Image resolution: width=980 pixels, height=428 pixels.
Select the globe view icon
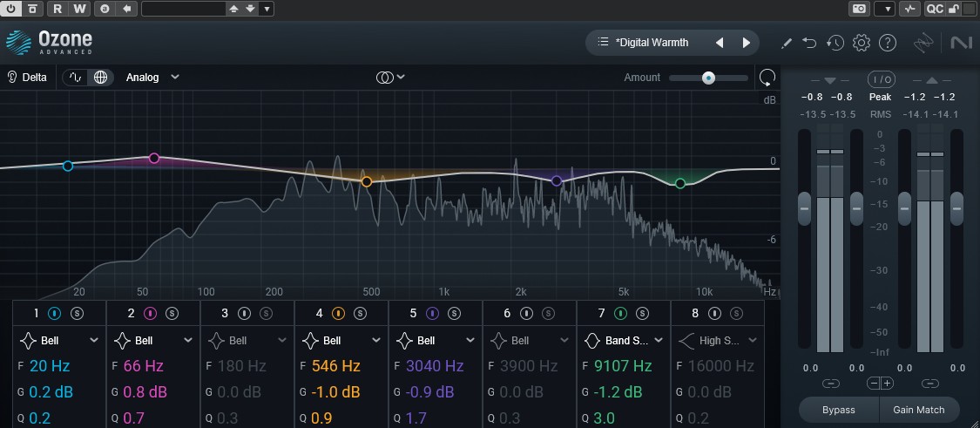(101, 78)
